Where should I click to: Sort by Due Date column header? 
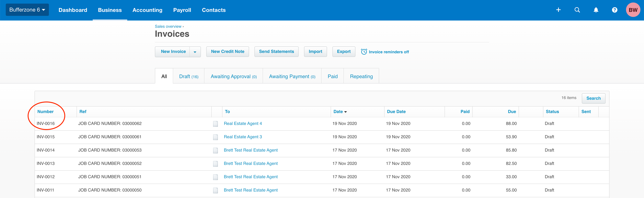[x=396, y=112]
